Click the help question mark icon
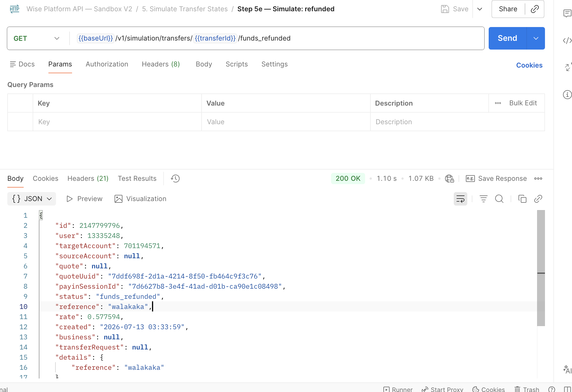This screenshot has height=392, width=572. click(552, 389)
